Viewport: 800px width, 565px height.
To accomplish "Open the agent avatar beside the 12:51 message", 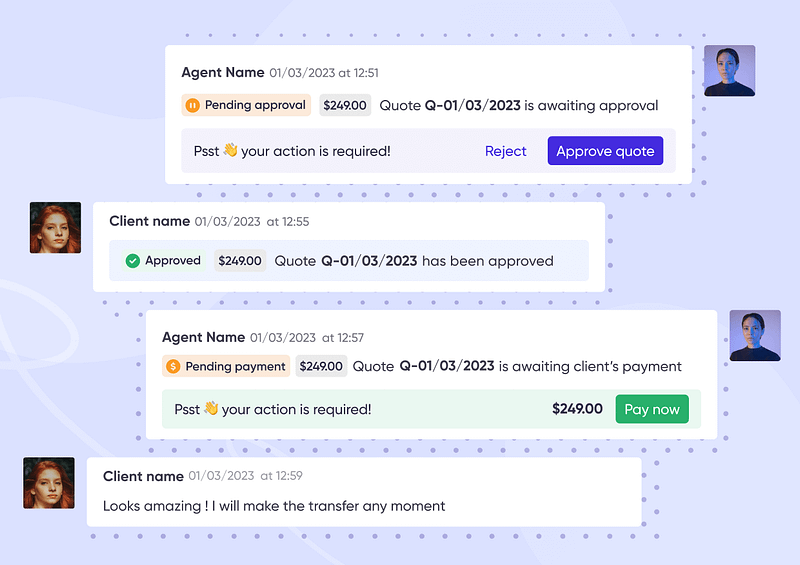I will pos(729,71).
